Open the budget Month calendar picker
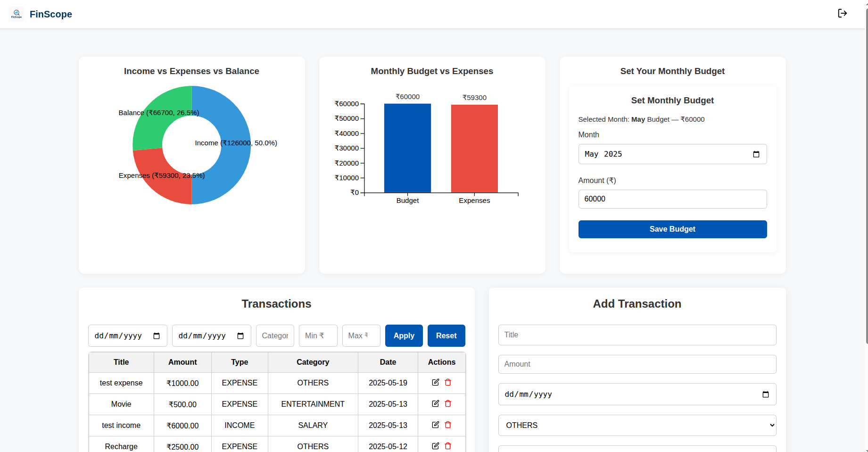This screenshot has height=452, width=868. pos(756,154)
